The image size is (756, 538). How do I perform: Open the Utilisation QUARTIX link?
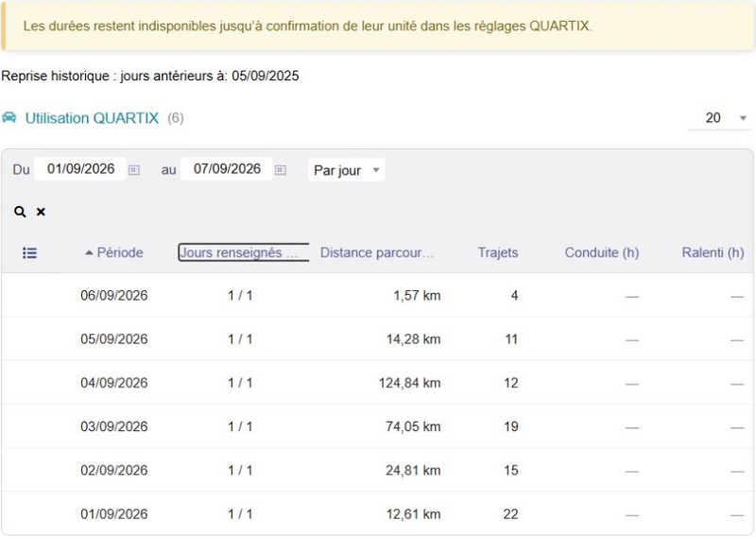coord(92,118)
